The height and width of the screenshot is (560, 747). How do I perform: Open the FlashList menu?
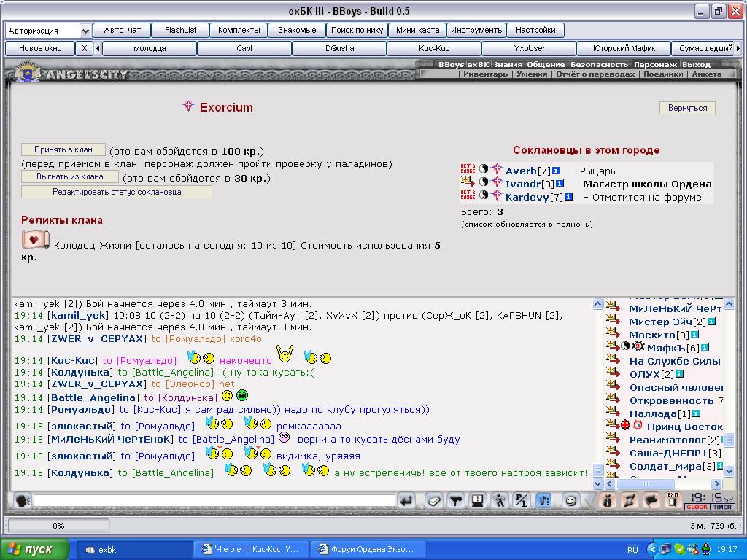click(180, 30)
